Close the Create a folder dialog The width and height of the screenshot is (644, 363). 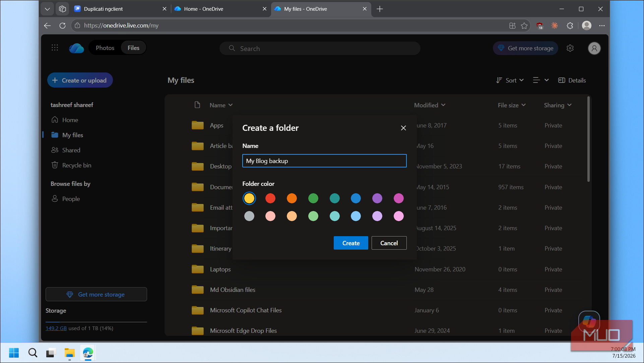click(x=403, y=128)
